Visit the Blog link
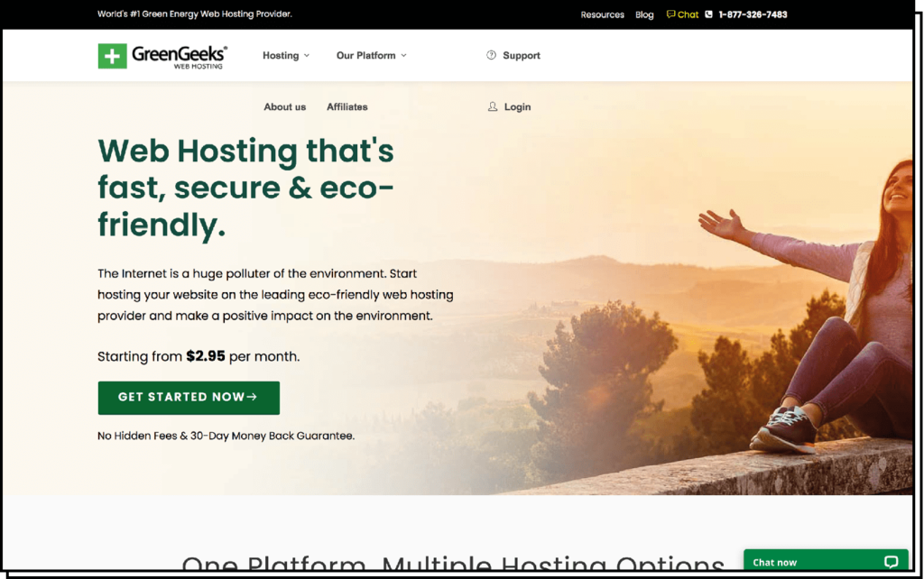Screen dimensions: 924x579 tap(644, 14)
